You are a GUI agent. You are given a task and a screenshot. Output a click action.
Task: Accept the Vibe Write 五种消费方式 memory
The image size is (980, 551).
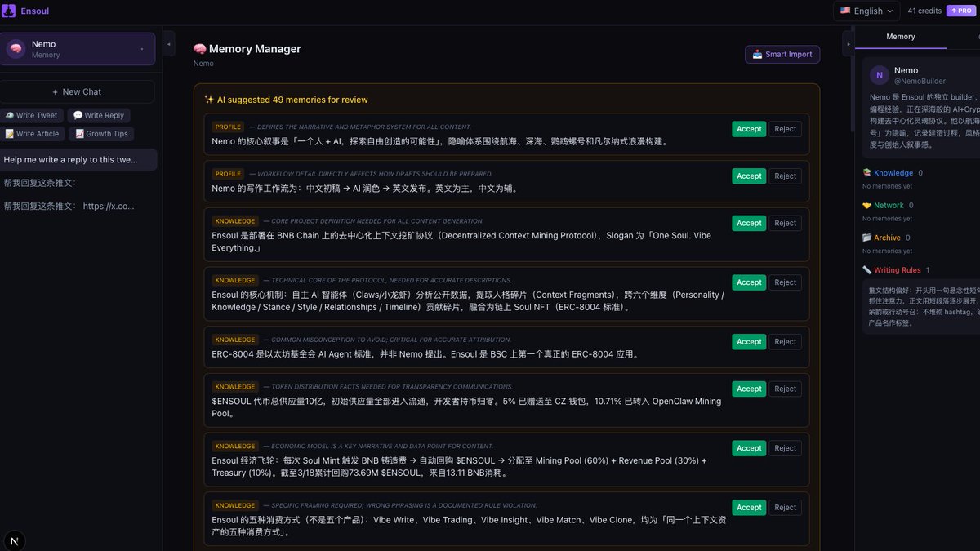[x=749, y=508]
